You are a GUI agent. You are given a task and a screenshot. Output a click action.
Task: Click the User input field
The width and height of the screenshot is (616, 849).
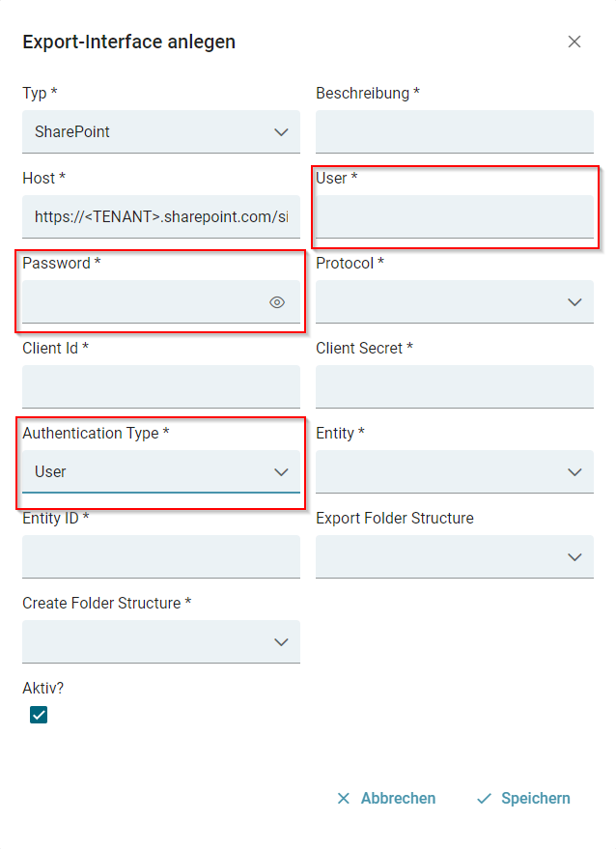pos(454,217)
